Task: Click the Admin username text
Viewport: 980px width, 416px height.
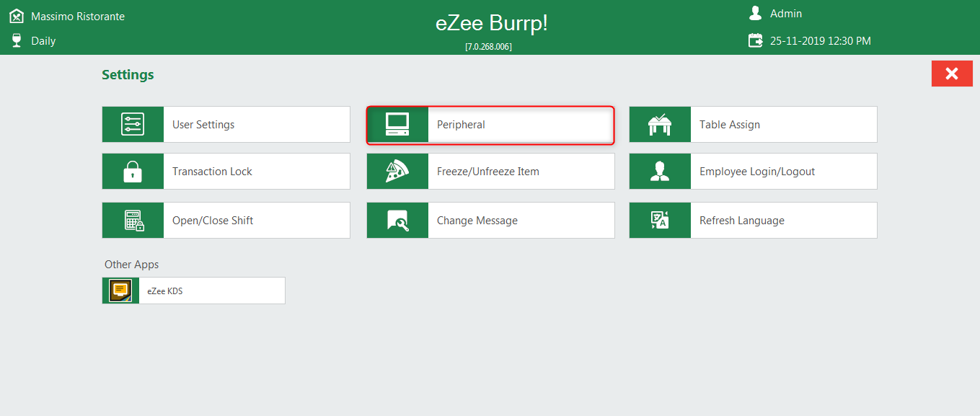Action: coord(786,14)
